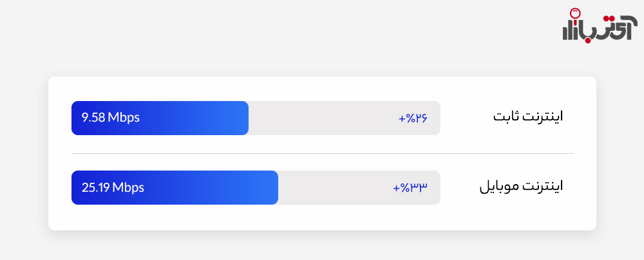This screenshot has height=260, width=644.
Task: Click the 9.58 Mbps speed value
Action: pos(111,118)
